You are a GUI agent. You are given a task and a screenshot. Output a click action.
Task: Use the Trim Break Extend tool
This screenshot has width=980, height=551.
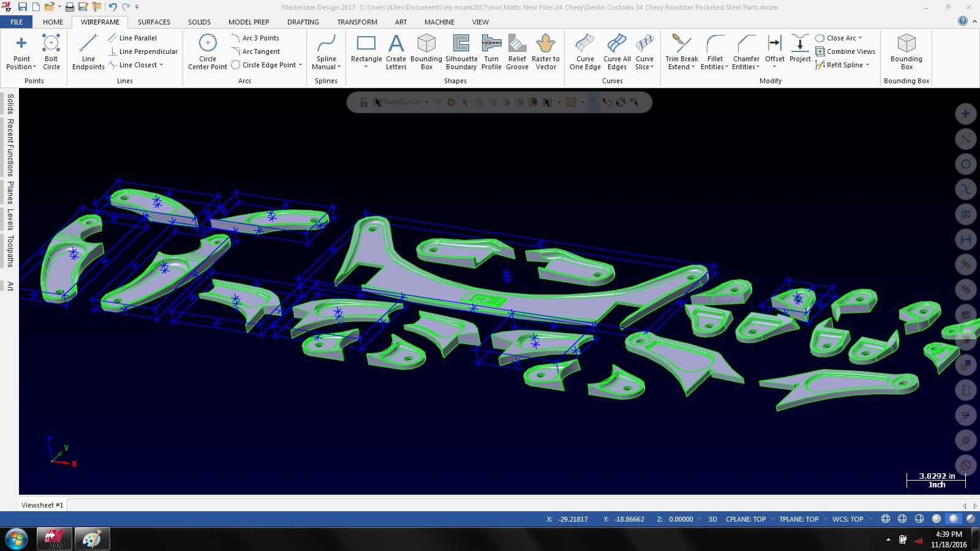pyautogui.click(x=682, y=52)
